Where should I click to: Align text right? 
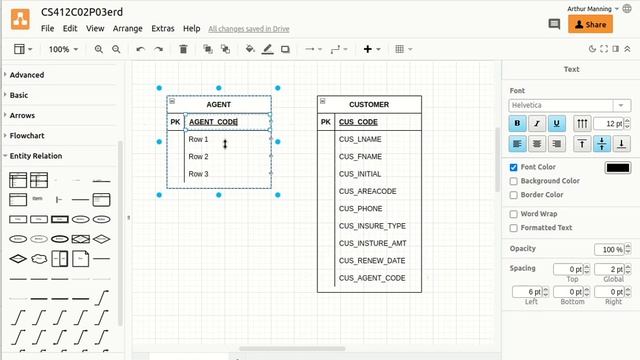(556, 144)
